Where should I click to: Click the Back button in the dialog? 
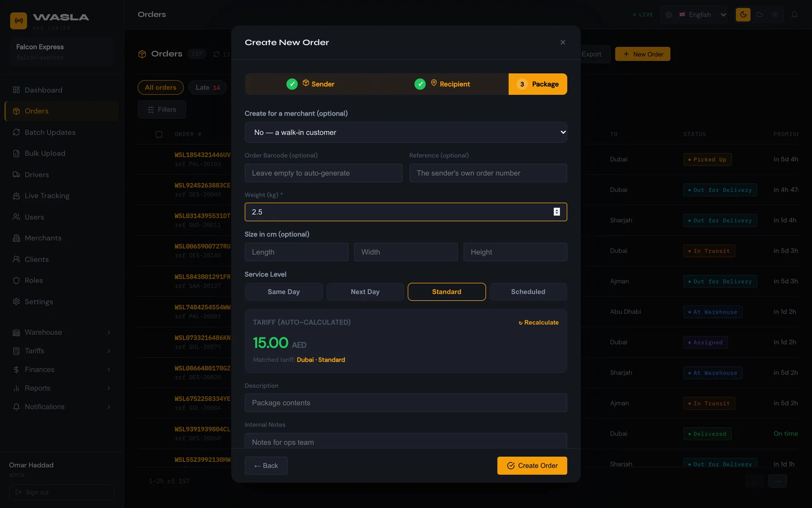[266, 466]
